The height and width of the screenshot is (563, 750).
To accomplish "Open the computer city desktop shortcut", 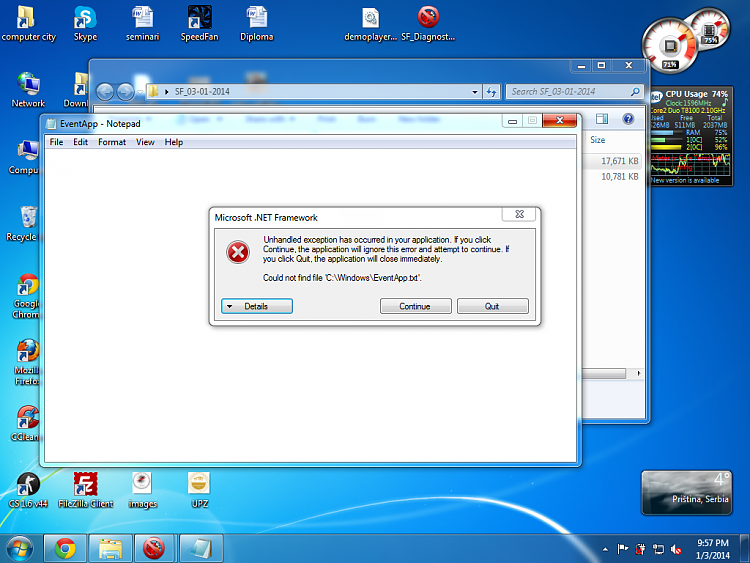I will pyautogui.click(x=27, y=24).
